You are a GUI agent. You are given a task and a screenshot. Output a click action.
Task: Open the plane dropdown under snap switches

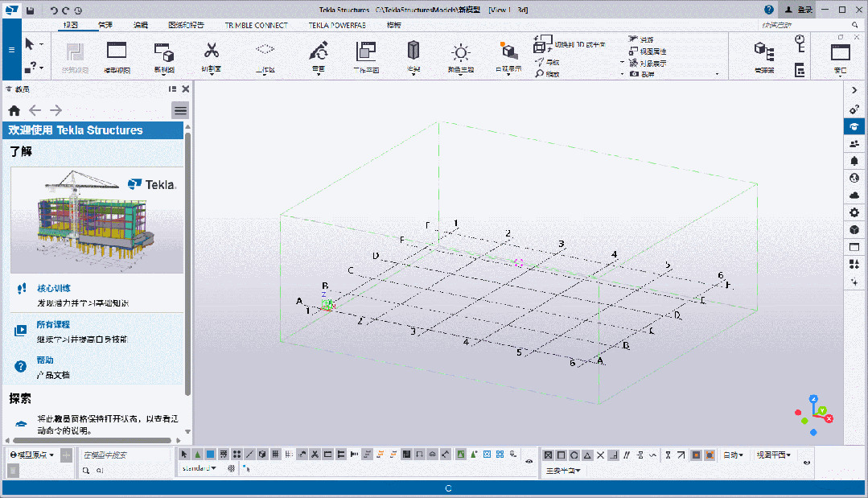tap(563, 471)
